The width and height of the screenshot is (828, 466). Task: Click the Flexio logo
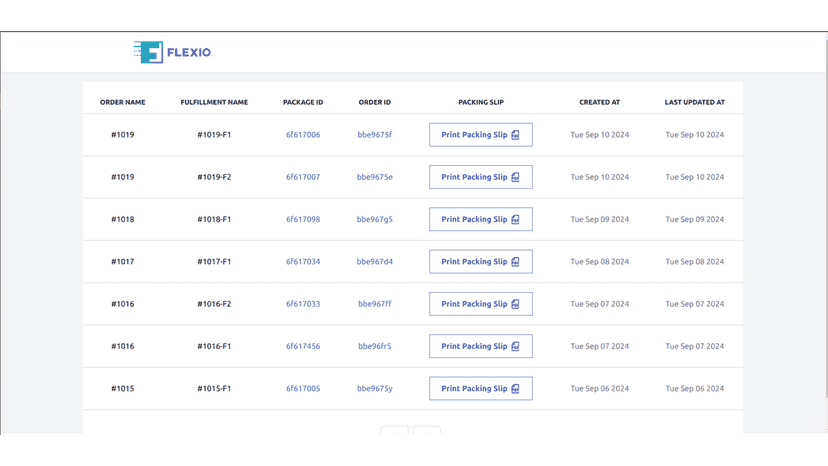click(173, 52)
